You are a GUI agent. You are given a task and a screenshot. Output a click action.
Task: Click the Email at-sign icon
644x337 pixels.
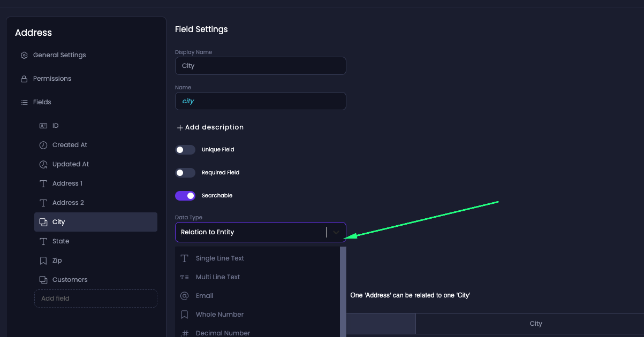(185, 296)
